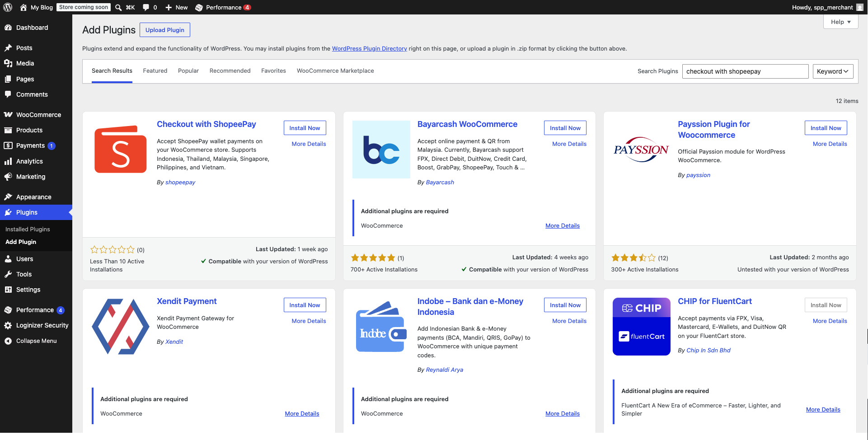This screenshot has width=868, height=440.
Task: Open More Details for Bayarcash required WooCommerce
Action: click(x=563, y=226)
